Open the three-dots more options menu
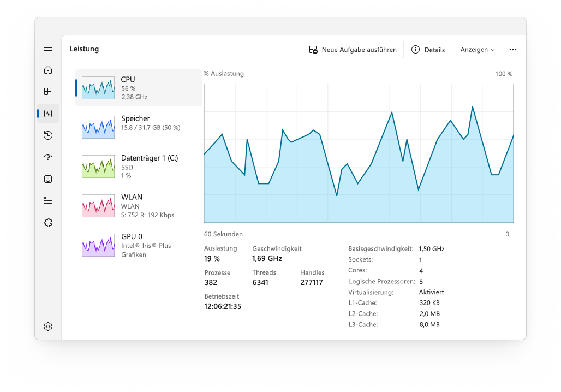The height and width of the screenshot is (392, 561). pos(512,50)
